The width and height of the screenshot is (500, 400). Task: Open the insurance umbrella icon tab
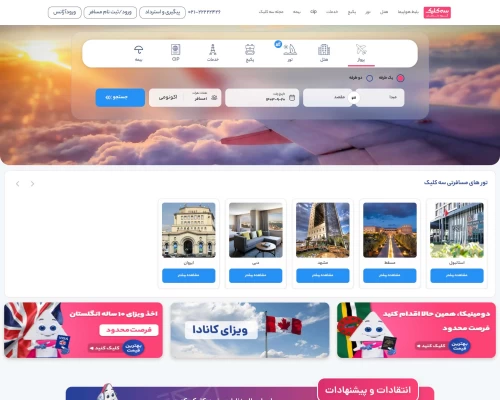139,53
